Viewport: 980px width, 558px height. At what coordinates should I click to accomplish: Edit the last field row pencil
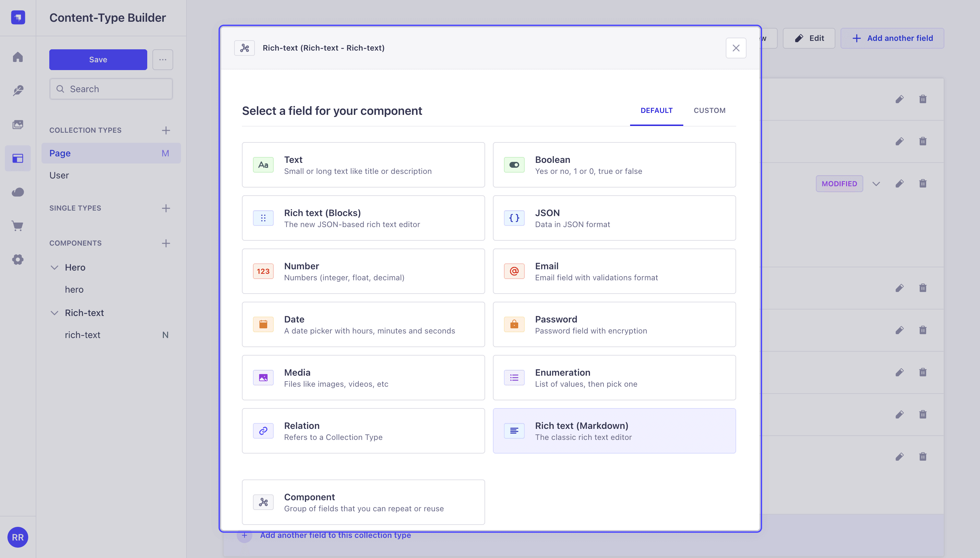[900, 456]
